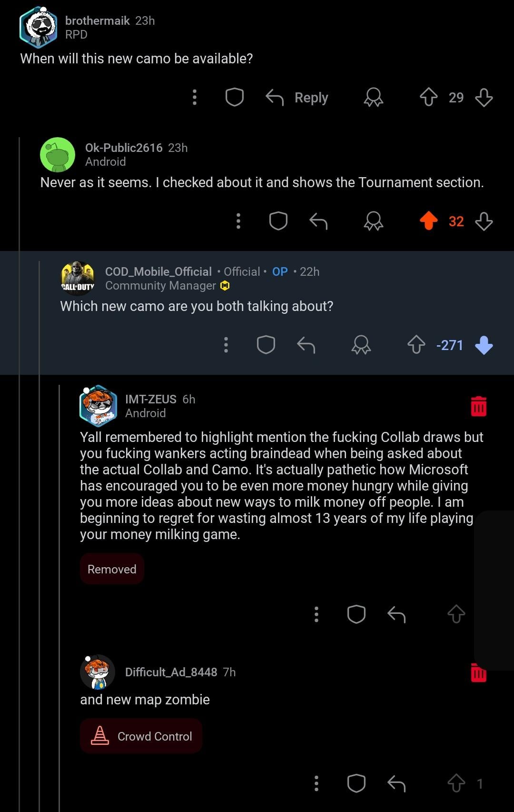Tap Reply on brothermaik's comment

[x=297, y=97]
